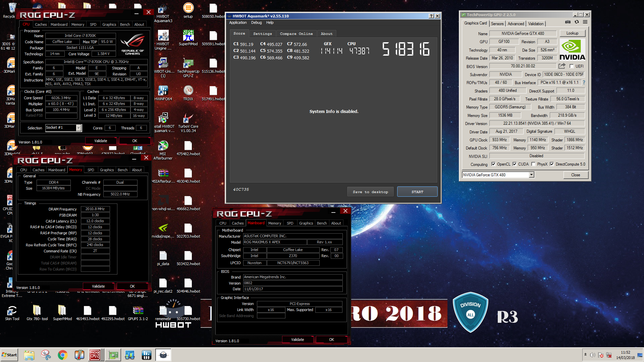The width and height of the screenshot is (644, 362).
Task: Click the Close button in GPU-Z
Action: tap(576, 175)
